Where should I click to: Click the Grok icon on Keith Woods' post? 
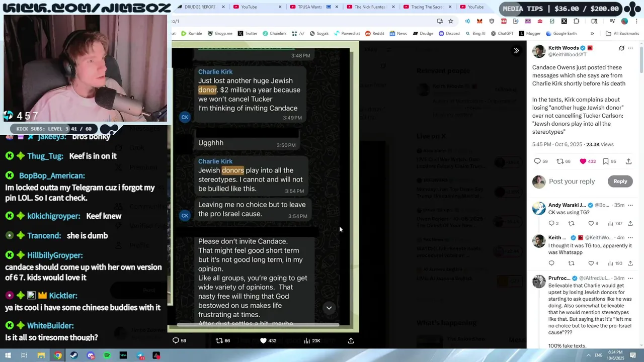(621, 48)
